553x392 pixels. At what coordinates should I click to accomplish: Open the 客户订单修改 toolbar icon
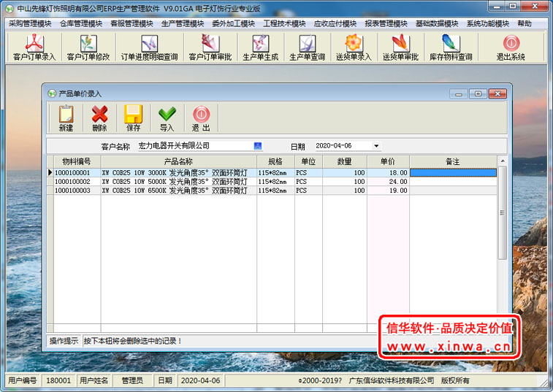(88, 47)
